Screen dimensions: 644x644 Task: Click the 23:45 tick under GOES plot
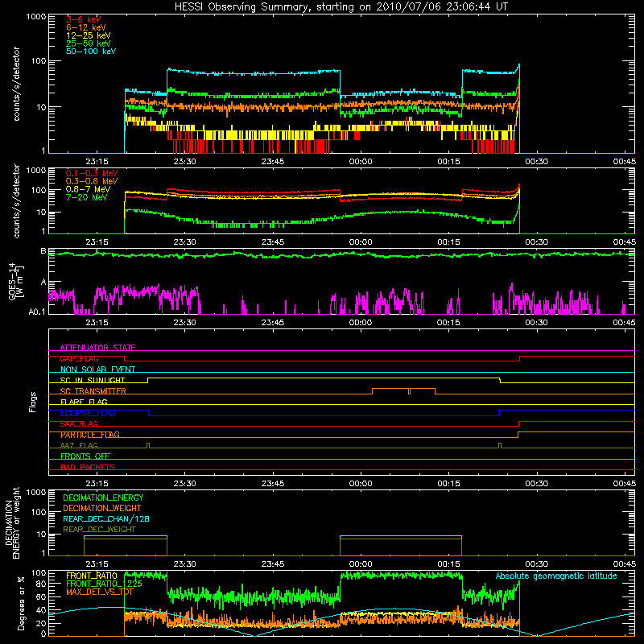click(273, 323)
